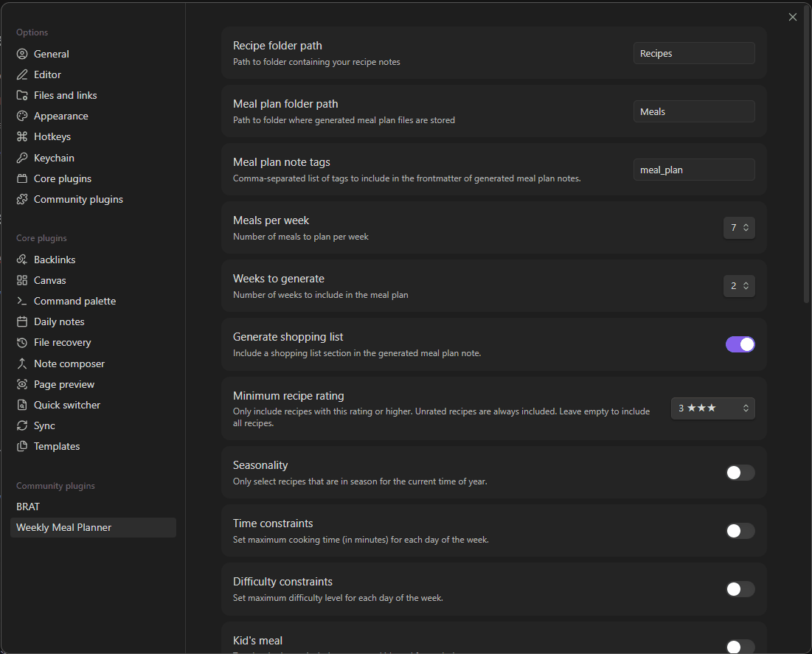Enable the Difficulty constraints toggle
Image resolution: width=812 pixels, height=654 pixels.
point(740,589)
